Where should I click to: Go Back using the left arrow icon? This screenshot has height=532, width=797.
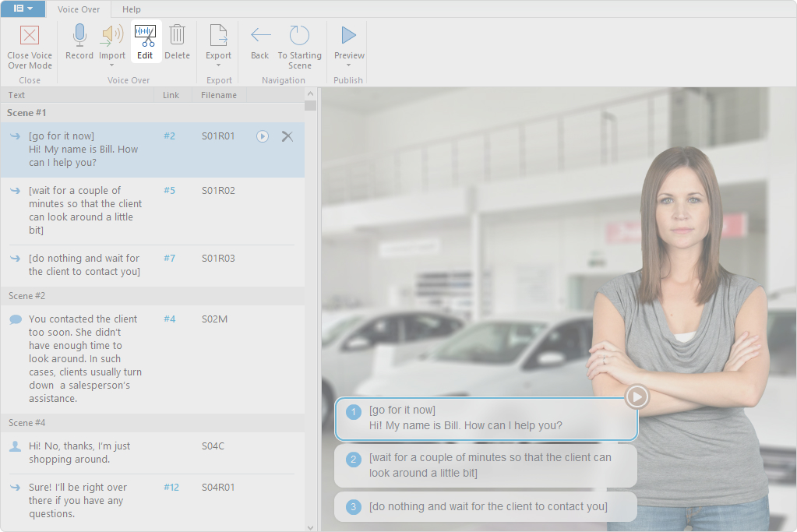click(x=260, y=36)
